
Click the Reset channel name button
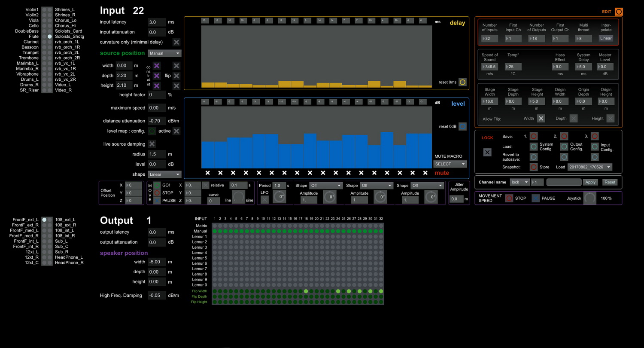pos(610,182)
